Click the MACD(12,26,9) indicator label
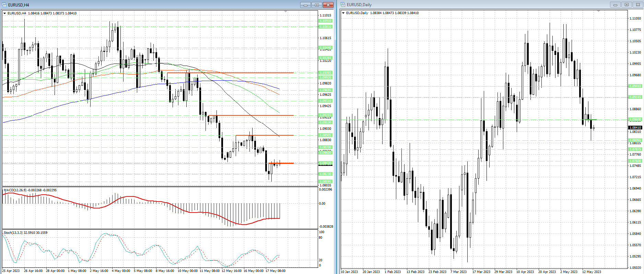The height and width of the screenshot is (274, 644). (x=30, y=190)
